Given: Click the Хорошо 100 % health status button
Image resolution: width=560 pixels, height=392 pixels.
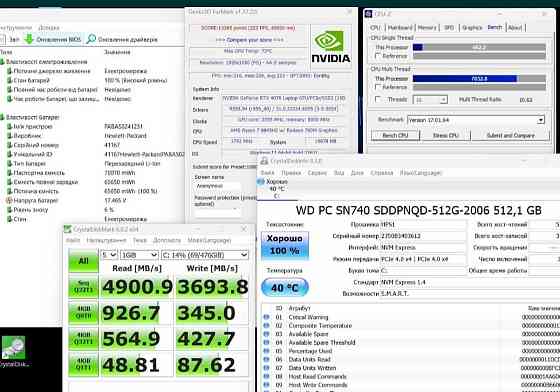Looking at the screenshot, I should coord(285,245).
